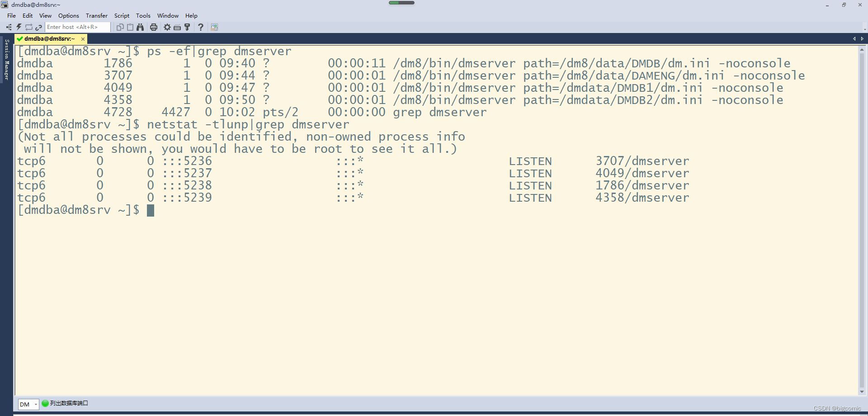This screenshot has width=868, height=416.
Task: Open the Help menu
Action: tap(191, 15)
